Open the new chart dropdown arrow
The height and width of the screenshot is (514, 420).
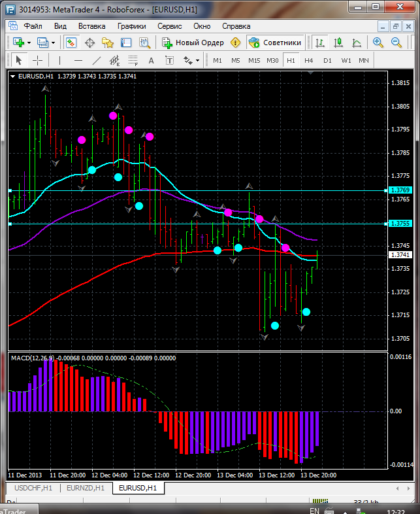coord(29,43)
